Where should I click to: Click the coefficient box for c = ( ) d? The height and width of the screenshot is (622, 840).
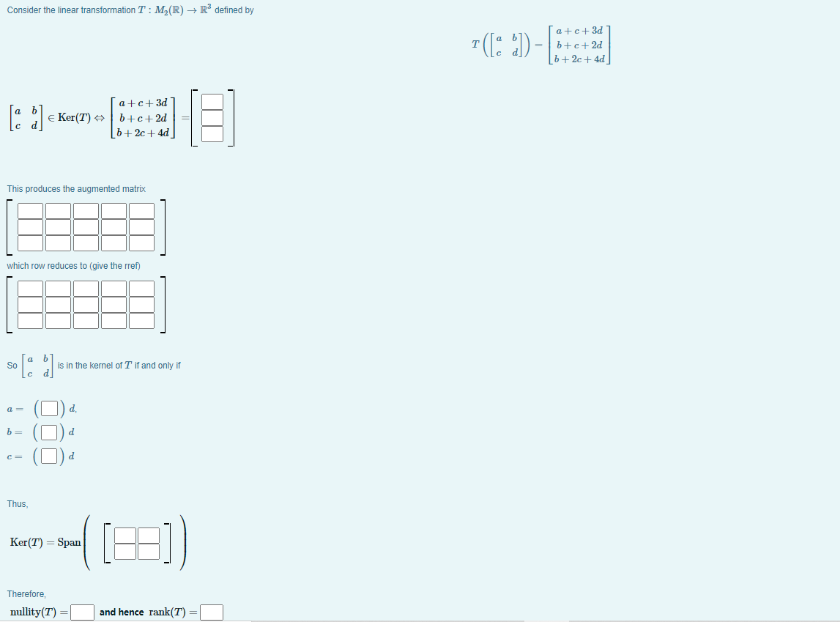(x=49, y=456)
